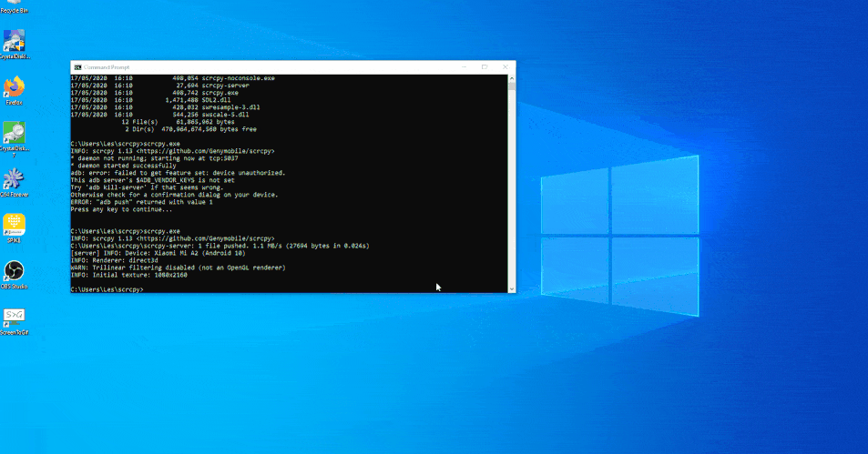Click the 'Trilinear filtering disabled' warning line
Screen dimensions: 868x454
point(179,267)
